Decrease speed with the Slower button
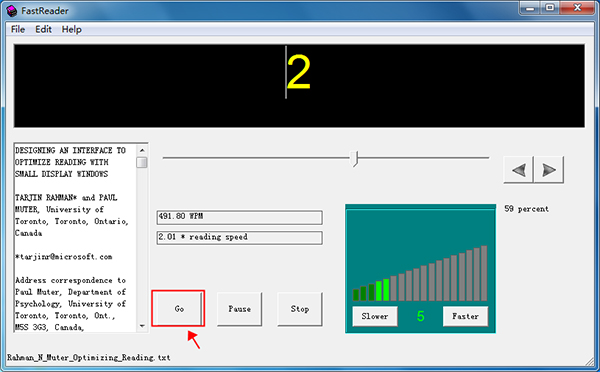The height and width of the screenshot is (372, 600). click(375, 316)
